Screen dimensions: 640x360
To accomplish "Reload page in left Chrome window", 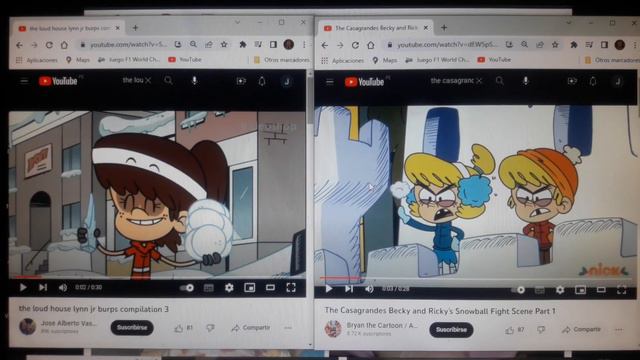I will coord(49,45).
